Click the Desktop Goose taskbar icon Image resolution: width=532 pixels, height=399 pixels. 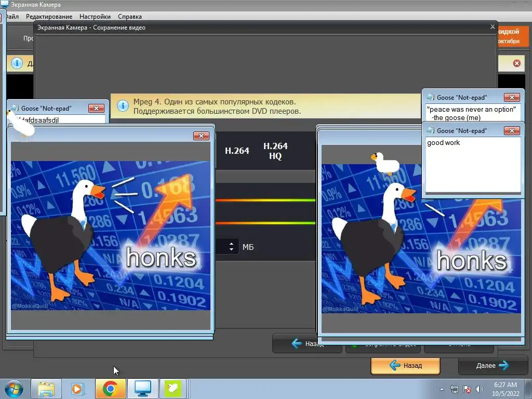173,389
